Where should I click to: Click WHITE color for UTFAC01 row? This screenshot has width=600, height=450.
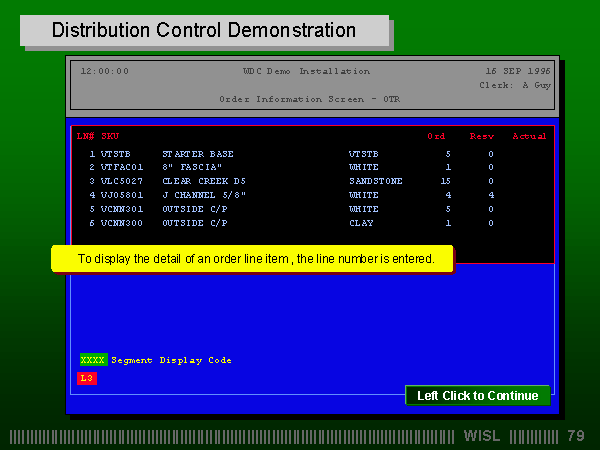click(x=364, y=167)
